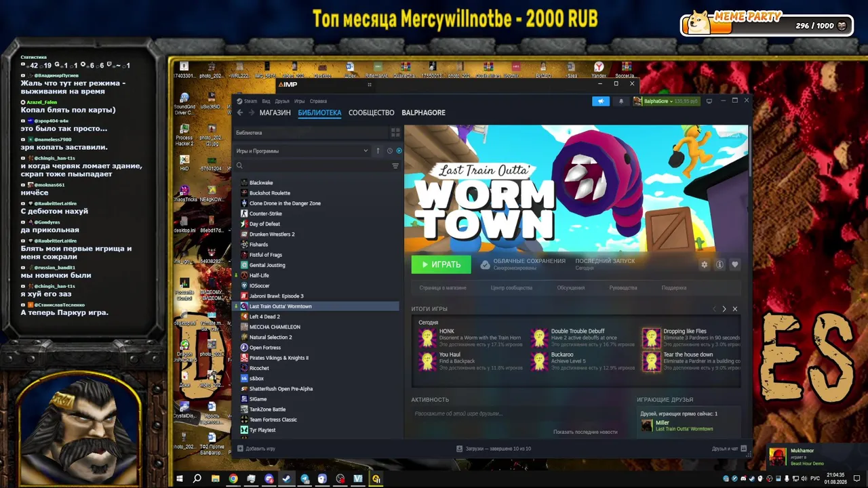Open Steam from the taskbar
Screen dimensions: 868x488
point(287,479)
